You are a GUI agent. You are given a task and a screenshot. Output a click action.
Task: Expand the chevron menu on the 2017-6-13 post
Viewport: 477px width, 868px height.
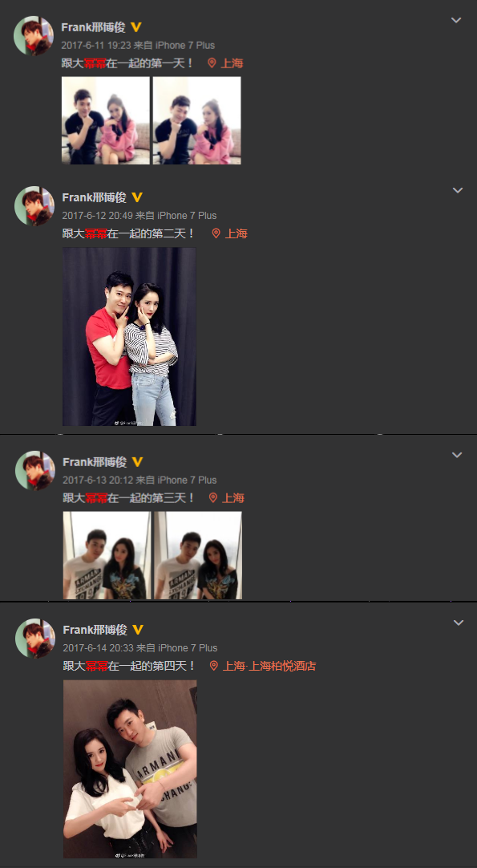point(457,455)
